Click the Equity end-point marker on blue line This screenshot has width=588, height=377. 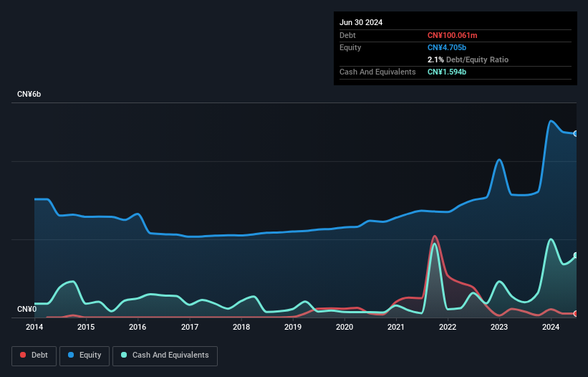coord(576,133)
